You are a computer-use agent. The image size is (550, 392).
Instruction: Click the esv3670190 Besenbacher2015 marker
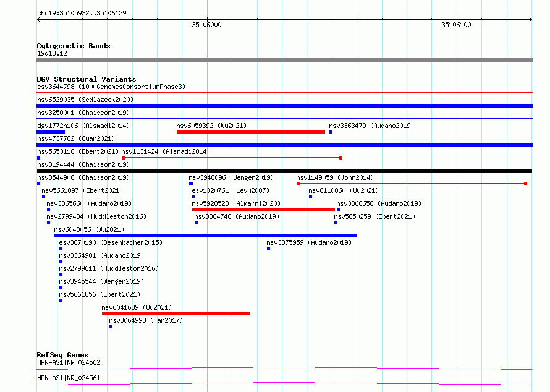tap(61, 249)
